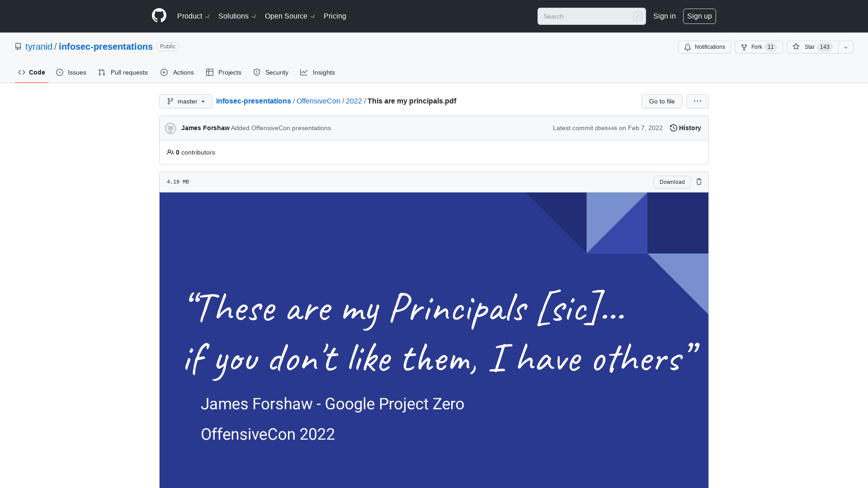Open commit hash dbe0446

click(x=606, y=128)
